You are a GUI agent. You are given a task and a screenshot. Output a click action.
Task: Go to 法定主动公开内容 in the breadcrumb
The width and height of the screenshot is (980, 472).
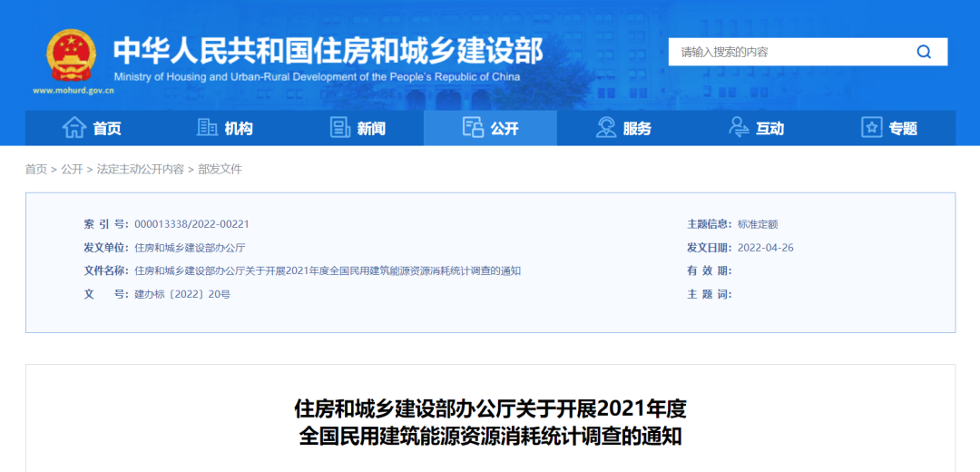(x=141, y=170)
